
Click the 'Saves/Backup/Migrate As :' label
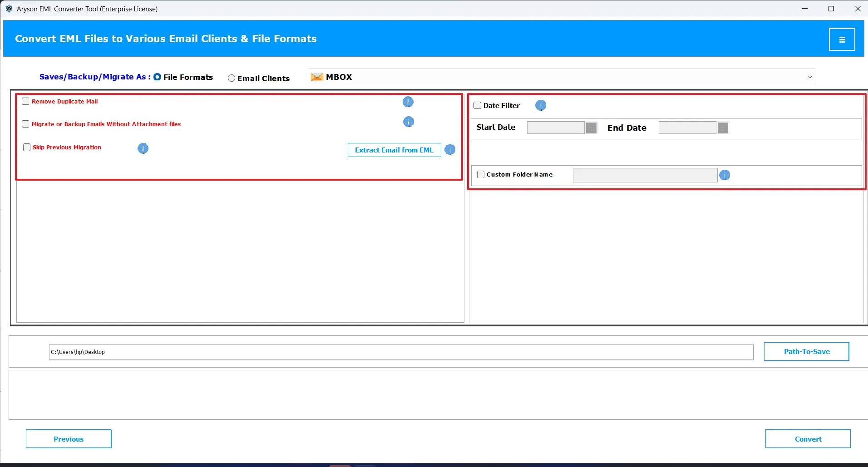click(x=95, y=77)
